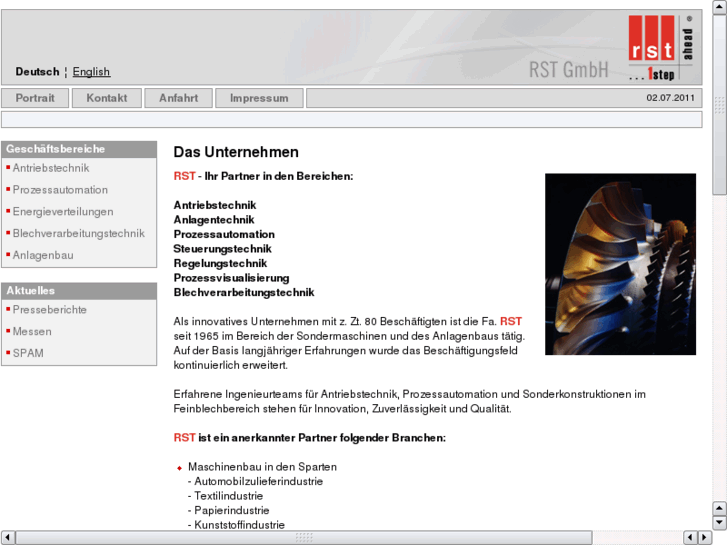Click the Geschäftsbereiche panel header
727x545 pixels.
click(79, 149)
